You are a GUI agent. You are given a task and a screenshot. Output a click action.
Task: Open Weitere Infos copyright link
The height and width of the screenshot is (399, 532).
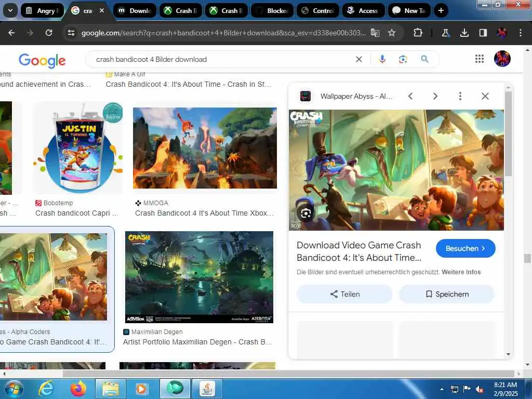click(461, 272)
